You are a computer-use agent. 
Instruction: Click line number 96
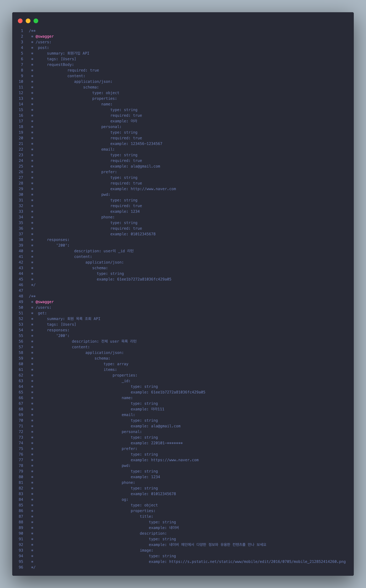(21, 567)
